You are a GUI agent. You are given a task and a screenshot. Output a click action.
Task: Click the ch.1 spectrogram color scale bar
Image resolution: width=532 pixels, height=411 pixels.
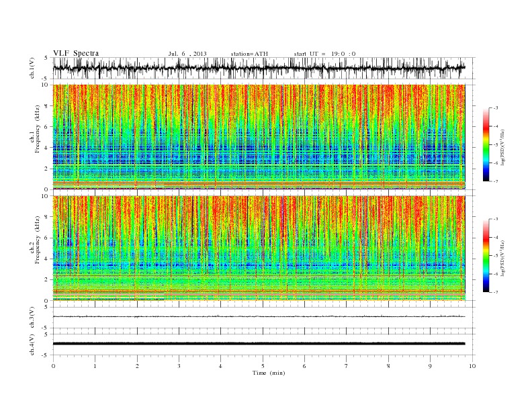coord(486,144)
